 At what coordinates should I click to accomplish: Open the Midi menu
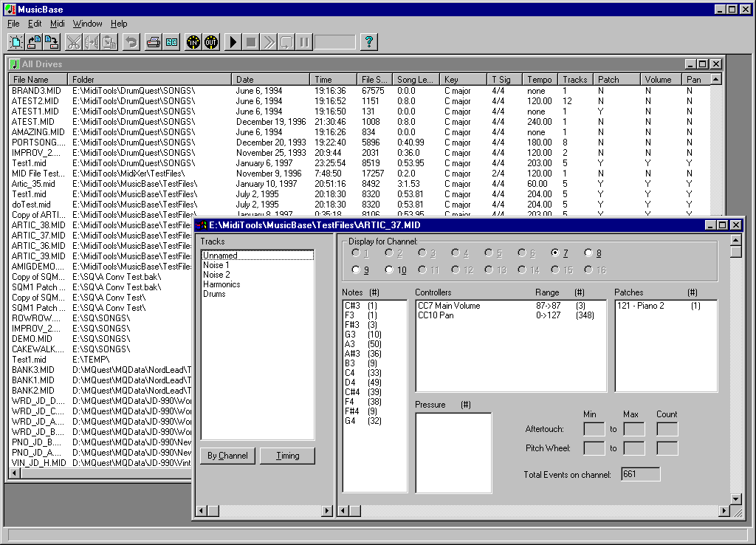tap(56, 23)
